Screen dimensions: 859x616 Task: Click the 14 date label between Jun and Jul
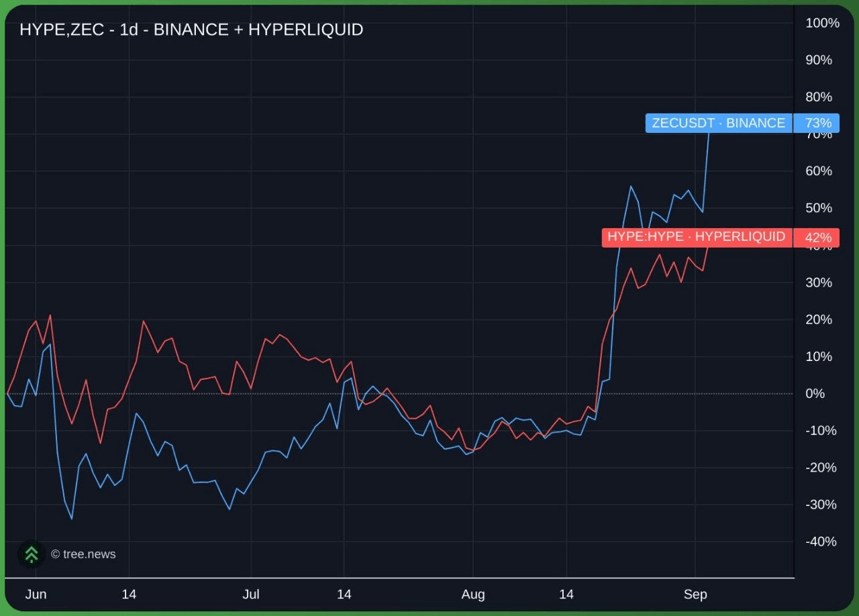pos(129,595)
